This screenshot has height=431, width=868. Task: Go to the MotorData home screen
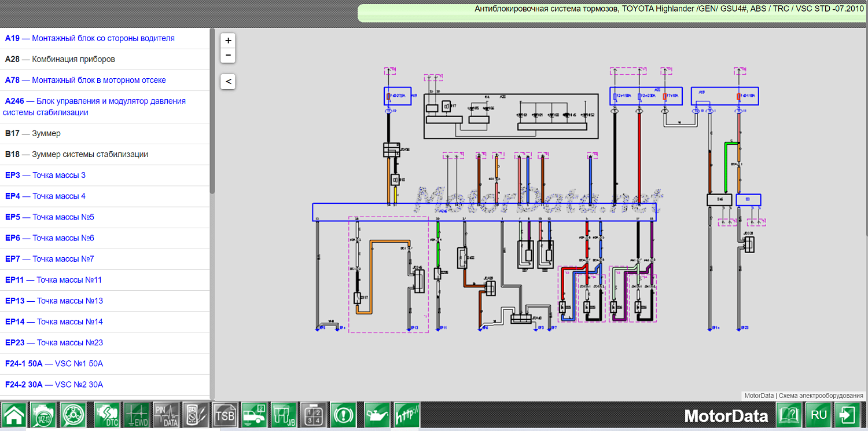(13, 415)
